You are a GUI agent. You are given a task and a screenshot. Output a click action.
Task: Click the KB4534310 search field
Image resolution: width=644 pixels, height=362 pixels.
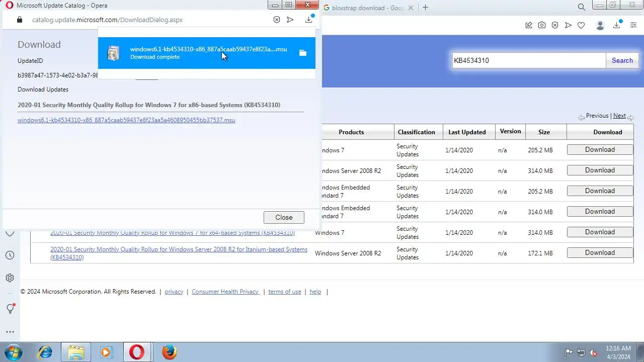coord(529,60)
